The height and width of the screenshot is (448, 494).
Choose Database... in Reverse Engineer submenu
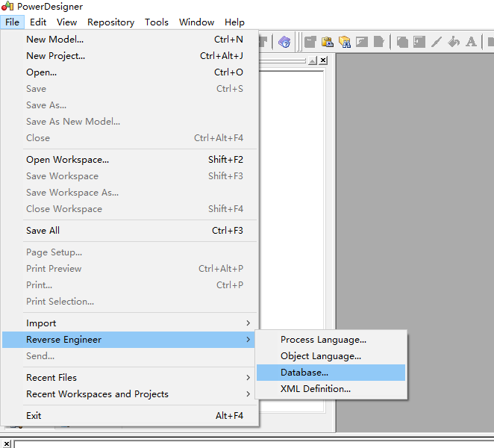click(331, 373)
